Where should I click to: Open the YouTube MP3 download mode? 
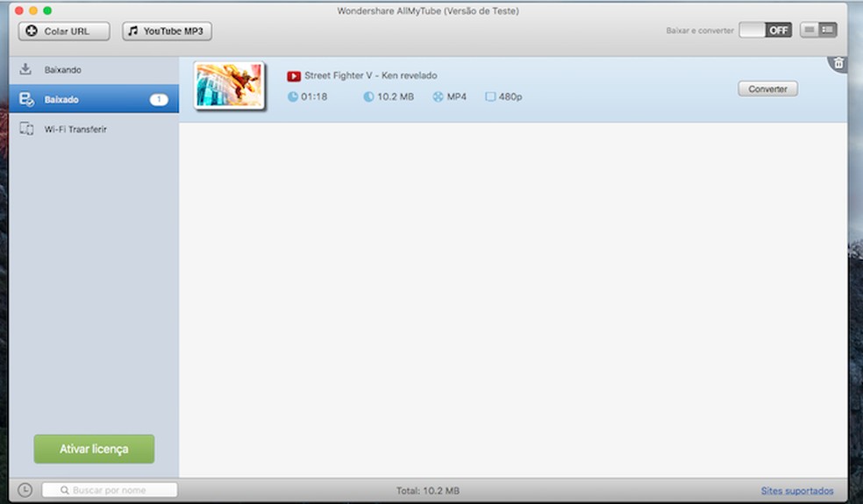[x=167, y=31]
